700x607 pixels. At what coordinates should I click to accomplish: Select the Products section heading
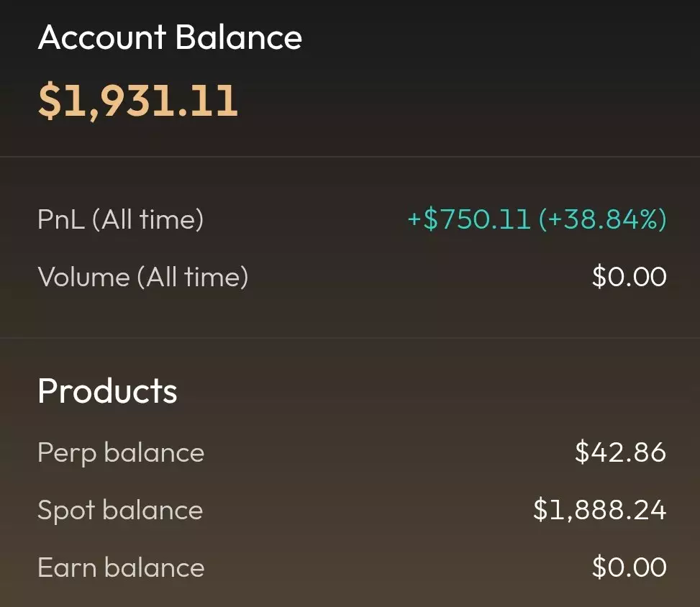tap(107, 391)
